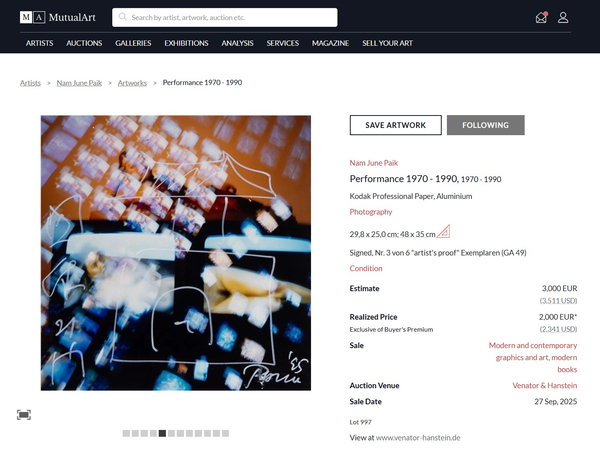Click the Save Artwork button

[x=395, y=125]
